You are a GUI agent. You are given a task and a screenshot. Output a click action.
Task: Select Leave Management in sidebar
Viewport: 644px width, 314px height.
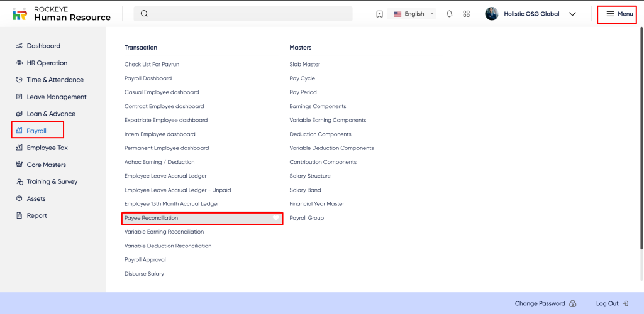[x=56, y=97]
